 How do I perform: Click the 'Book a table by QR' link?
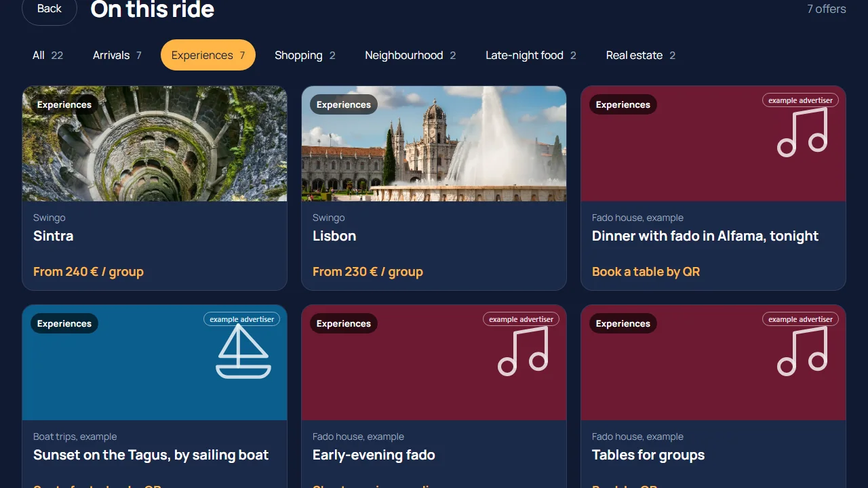(x=646, y=272)
